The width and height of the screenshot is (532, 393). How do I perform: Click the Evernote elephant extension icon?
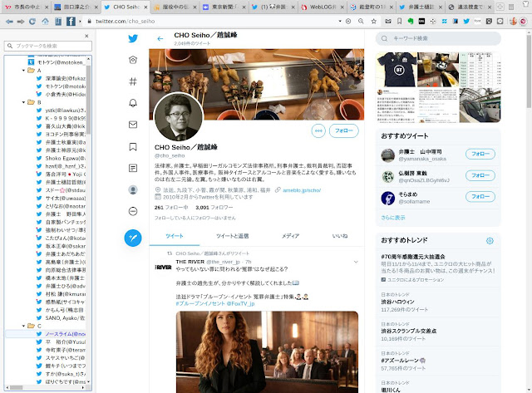pyautogui.click(x=411, y=22)
